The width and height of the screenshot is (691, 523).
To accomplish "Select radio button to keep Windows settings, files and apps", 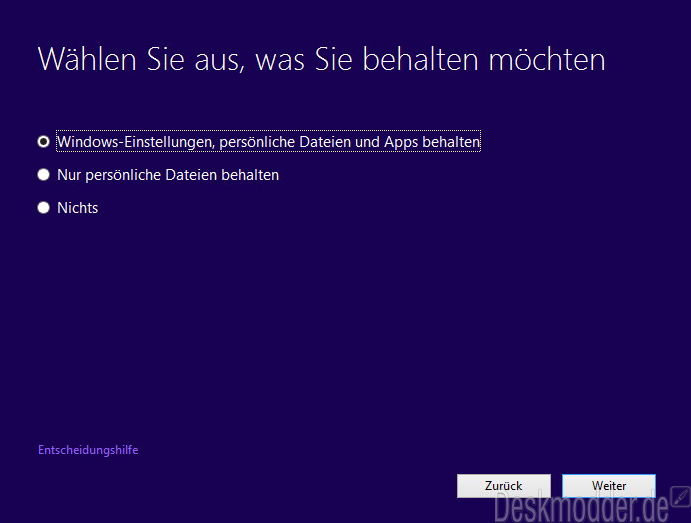I will point(44,141).
